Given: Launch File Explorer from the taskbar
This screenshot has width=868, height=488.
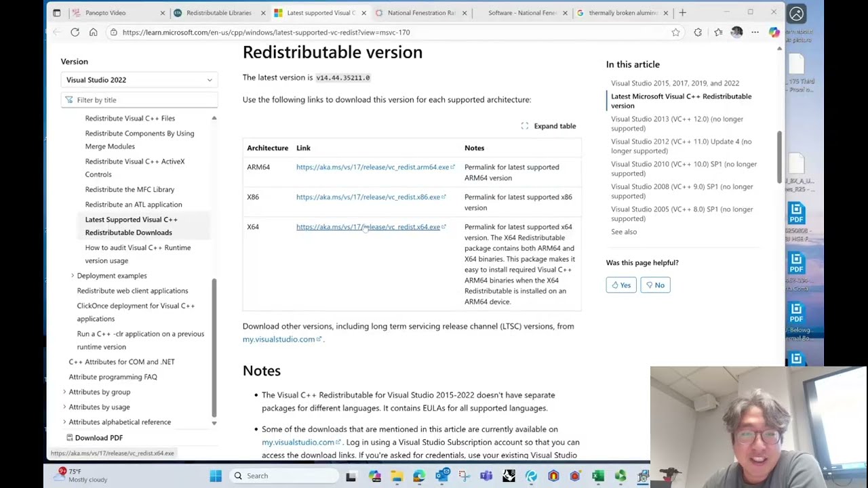Looking at the screenshot, I should coord(397,476).
